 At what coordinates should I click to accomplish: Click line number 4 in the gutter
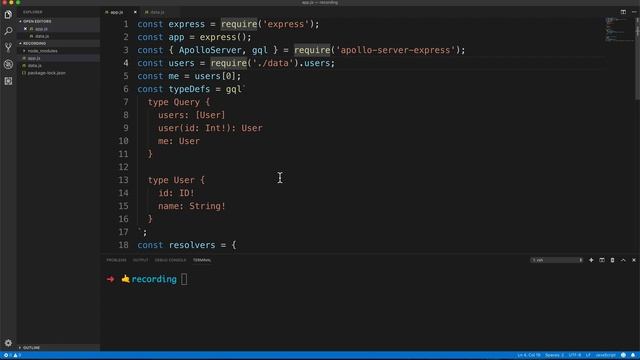(126, 63)
